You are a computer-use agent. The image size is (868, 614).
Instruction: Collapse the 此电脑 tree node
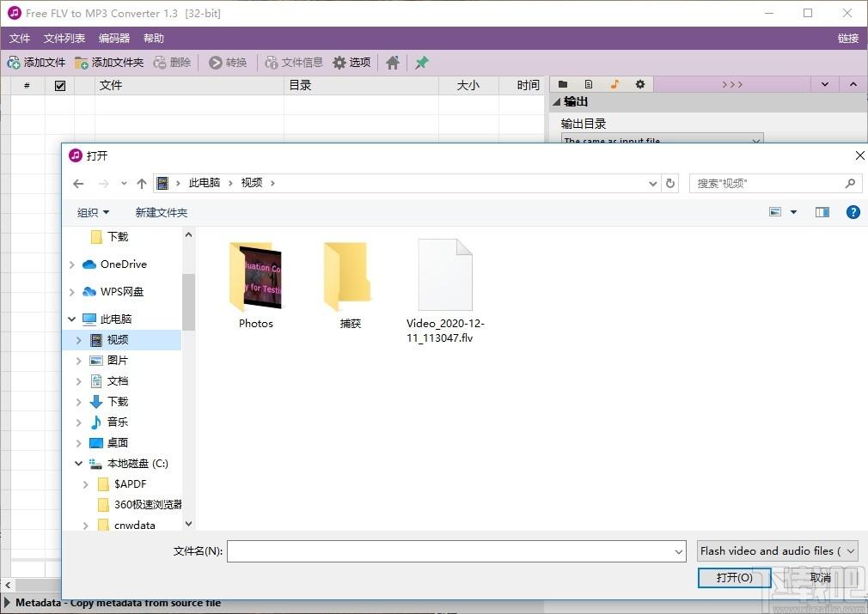coord(72,319)
